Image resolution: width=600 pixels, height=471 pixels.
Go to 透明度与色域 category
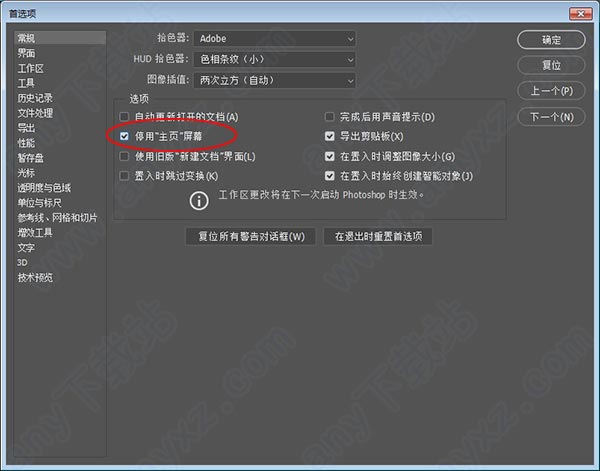tap(44, 188)
